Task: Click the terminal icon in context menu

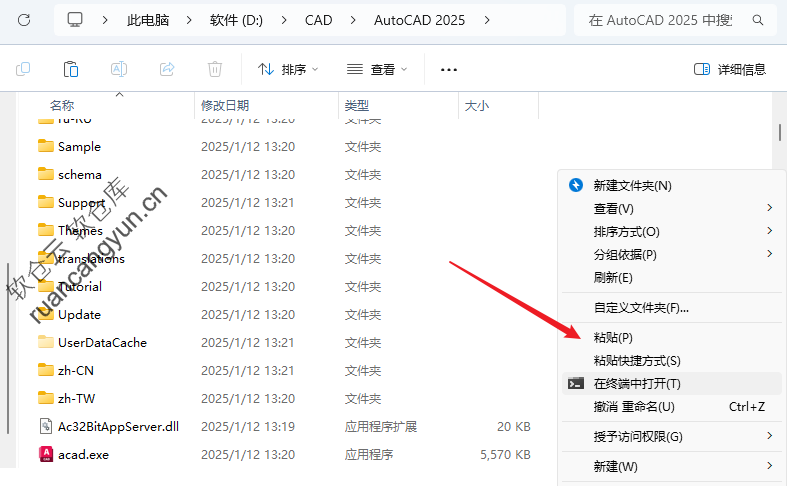Action: pyautogui.click(x=576, y=384)
